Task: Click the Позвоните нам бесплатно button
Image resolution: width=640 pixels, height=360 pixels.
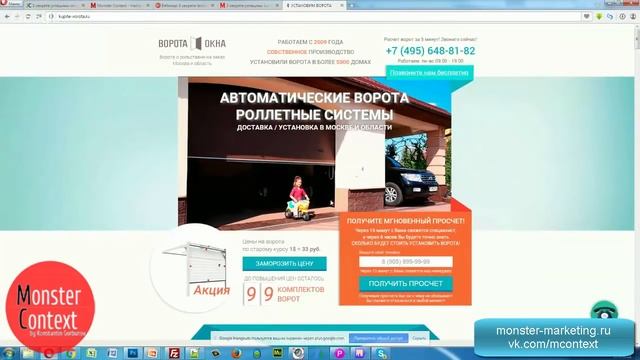Action: tap(429, 73)
